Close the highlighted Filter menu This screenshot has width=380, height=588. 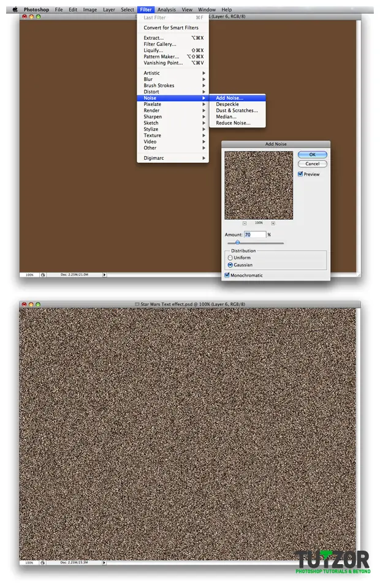pyautogui.click(x=146, y=9)
